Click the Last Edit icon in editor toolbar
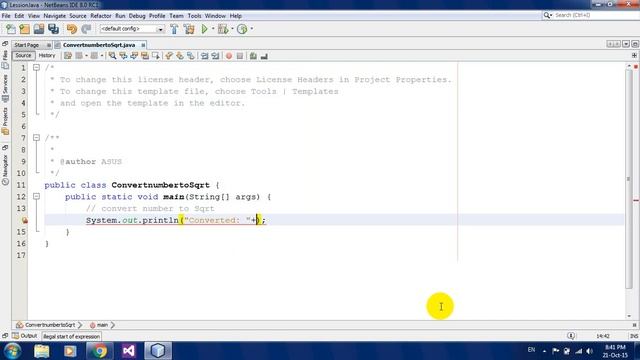The image size is (640, 360). tap(68, 56)
